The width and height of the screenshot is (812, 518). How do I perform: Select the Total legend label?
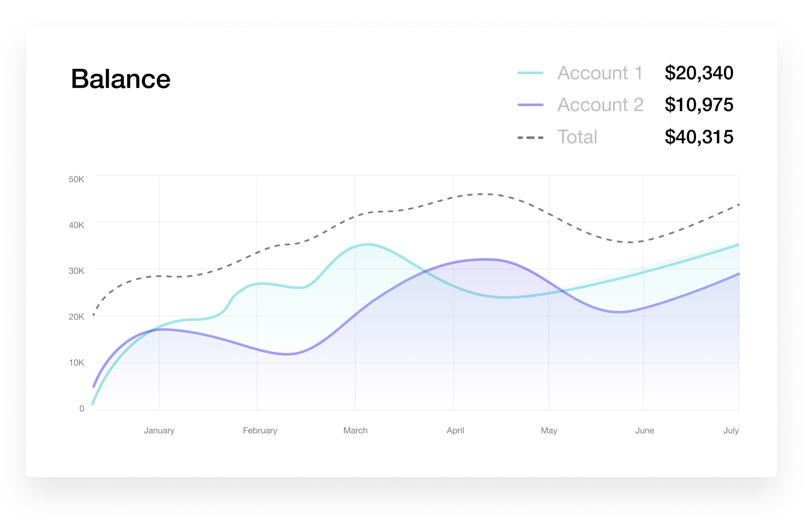tap(577, 137)
